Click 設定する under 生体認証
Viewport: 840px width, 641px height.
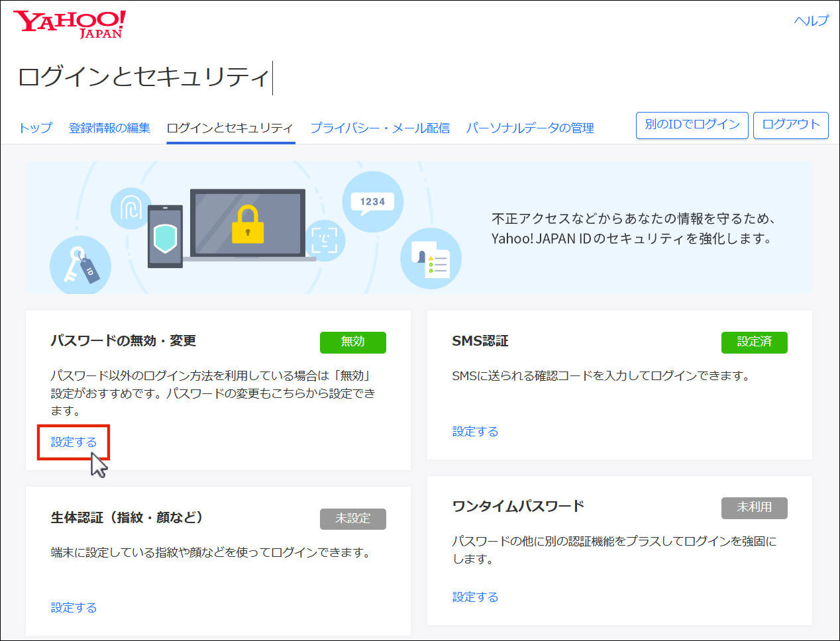(x=74, y=608)
